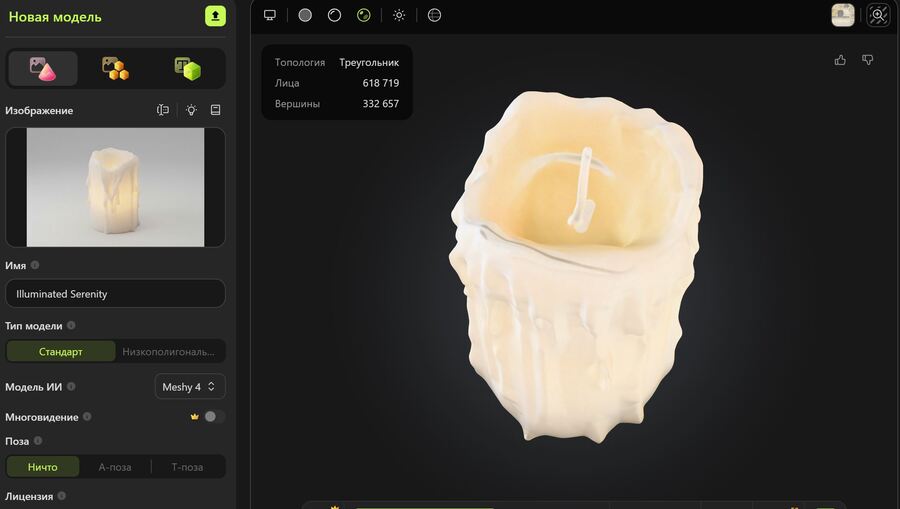Open the lighting sun settings
The image size is (900, 509).
click(399, 15)
